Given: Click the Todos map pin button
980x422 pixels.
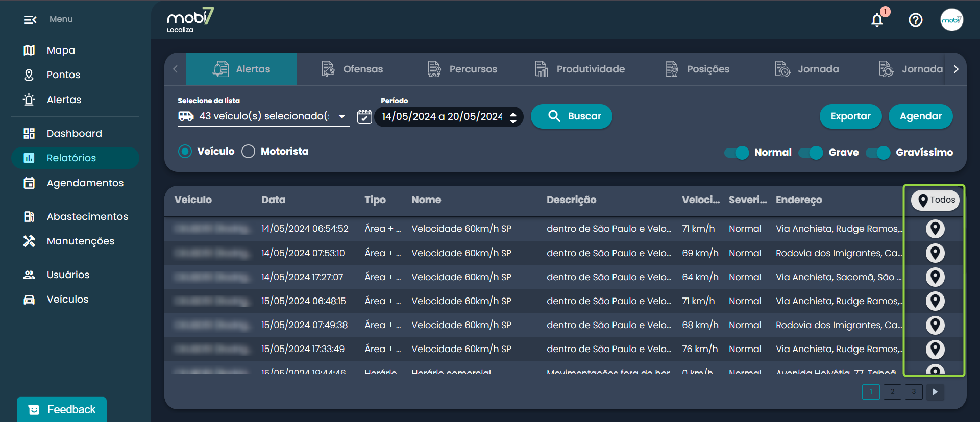Looking at the screenshot, I should [936, 200].
